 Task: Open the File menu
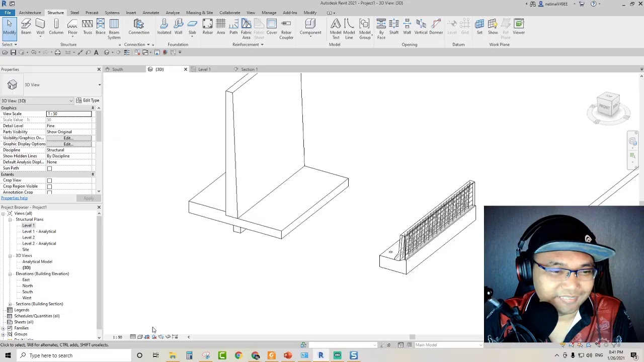pyautogui.click(x=8, y=13)
